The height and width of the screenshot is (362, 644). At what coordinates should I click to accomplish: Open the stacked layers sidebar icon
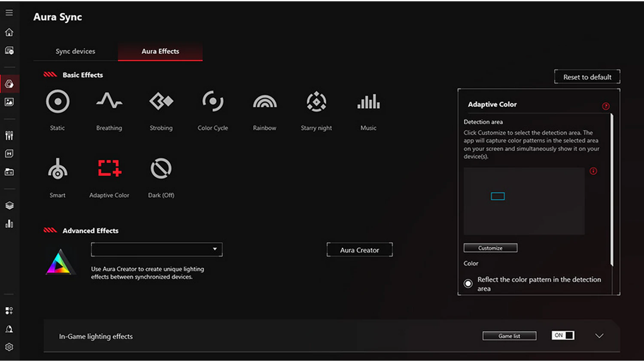[9, 205]
